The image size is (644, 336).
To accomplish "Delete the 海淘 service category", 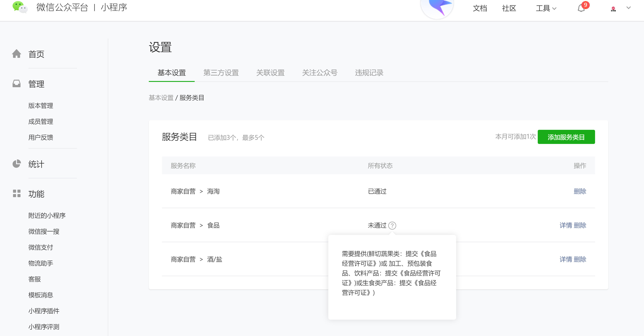I will tap(580, 191).
